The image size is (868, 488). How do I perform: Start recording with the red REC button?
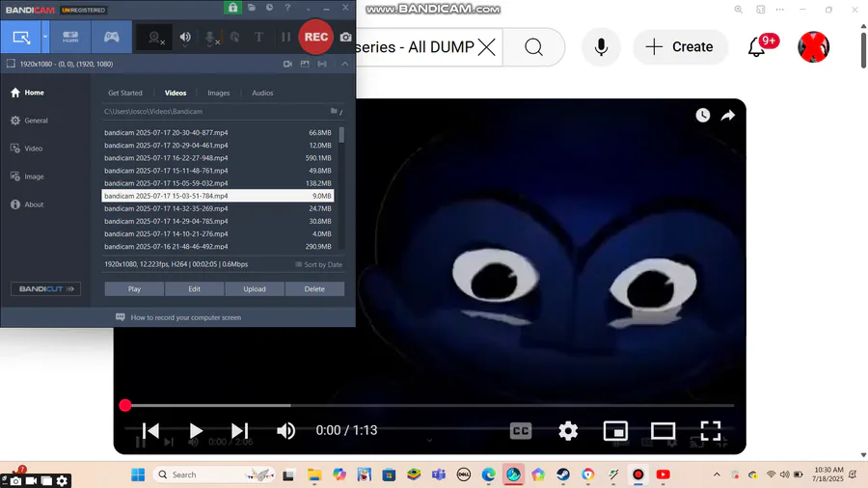point(316,37)
